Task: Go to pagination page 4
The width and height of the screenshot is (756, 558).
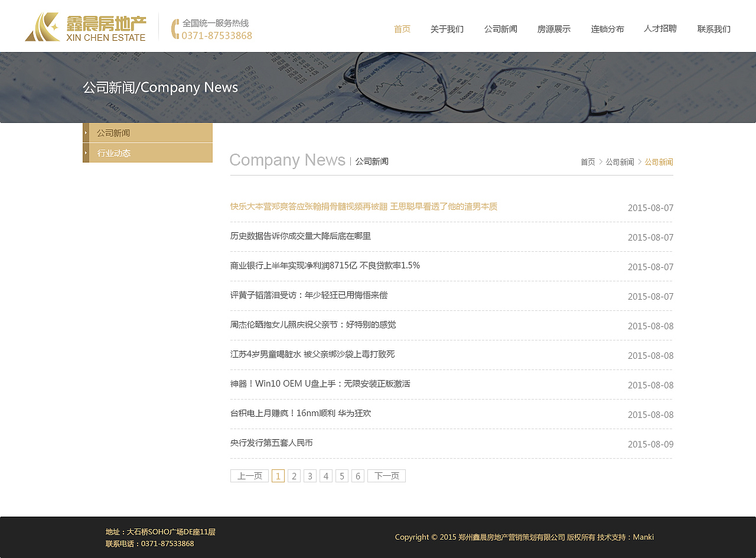Action: (x=326, y=476)
